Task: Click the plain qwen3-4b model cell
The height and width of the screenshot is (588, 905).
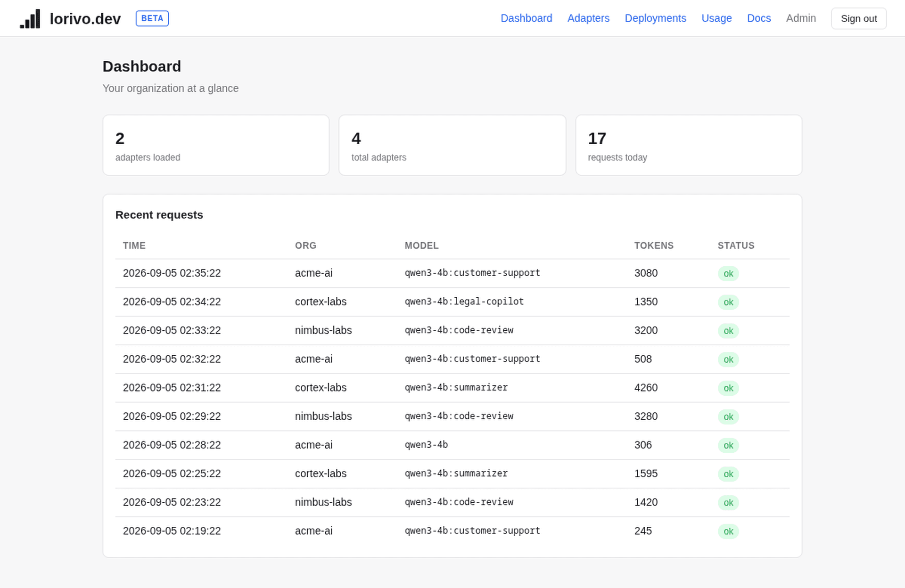Action: 426,445
